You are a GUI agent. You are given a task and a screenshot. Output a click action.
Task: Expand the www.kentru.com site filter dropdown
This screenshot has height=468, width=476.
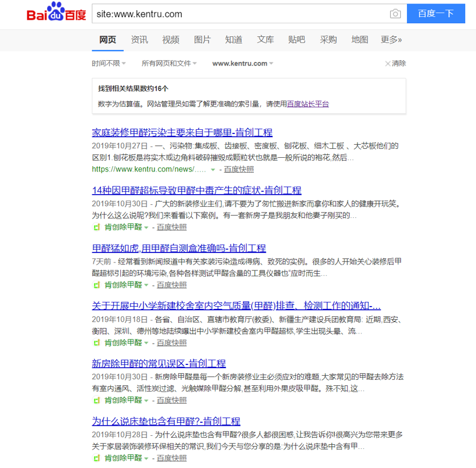pos(242,64)
